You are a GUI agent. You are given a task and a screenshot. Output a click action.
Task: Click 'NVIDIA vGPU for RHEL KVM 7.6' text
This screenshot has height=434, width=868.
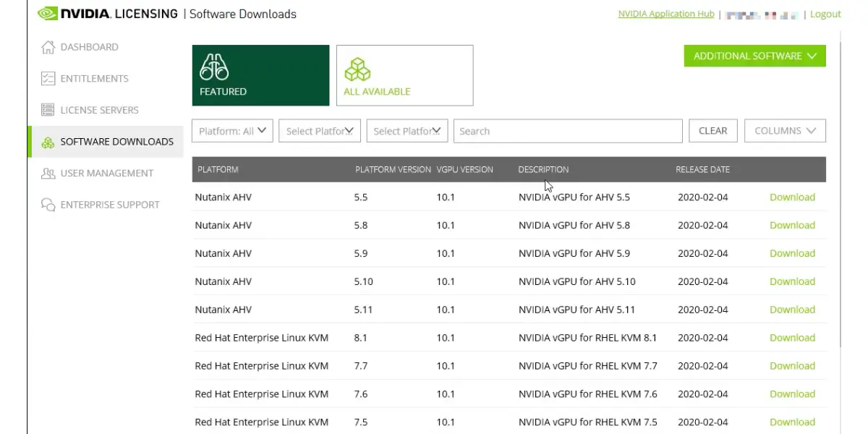coord(588,394)
